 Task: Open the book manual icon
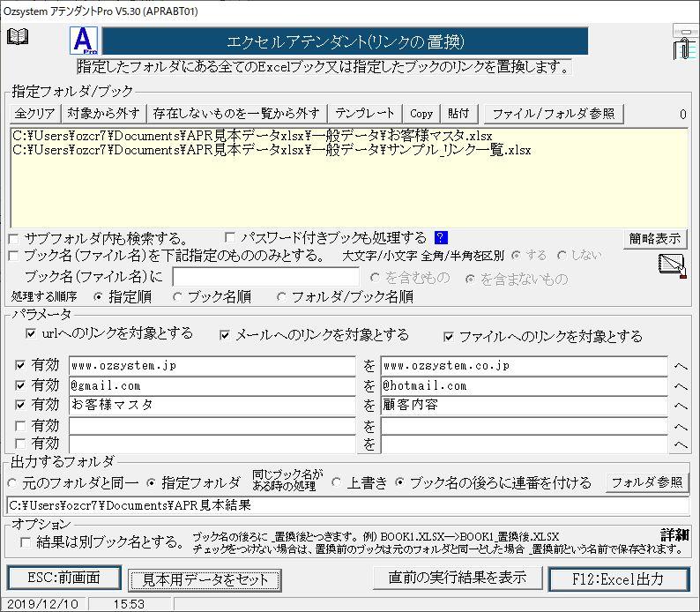(x=18, y=36)
